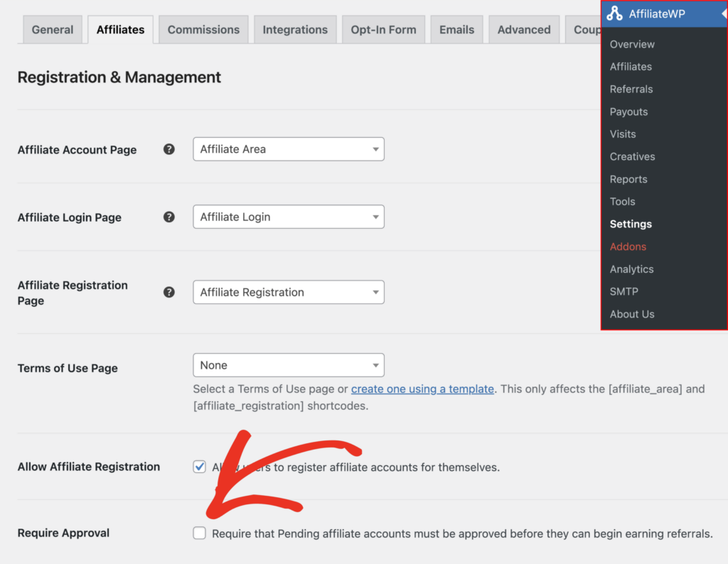Screen dimensions: 728x564
Task: Open SMTP in sidebar menu
Action: pyautogui.click(x=623, y=292)
